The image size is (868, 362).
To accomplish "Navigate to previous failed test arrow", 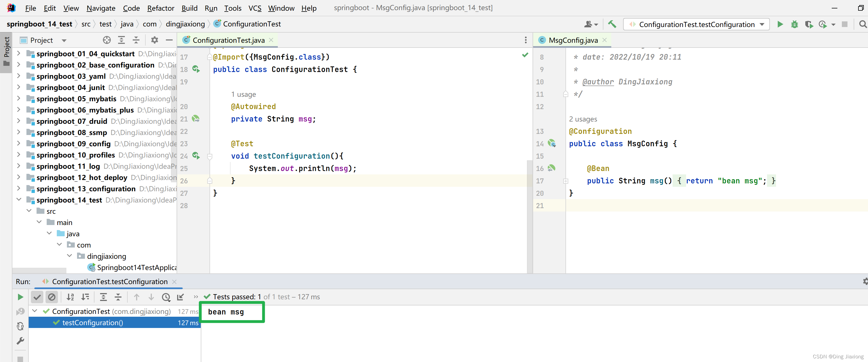I will coord(136,297).
